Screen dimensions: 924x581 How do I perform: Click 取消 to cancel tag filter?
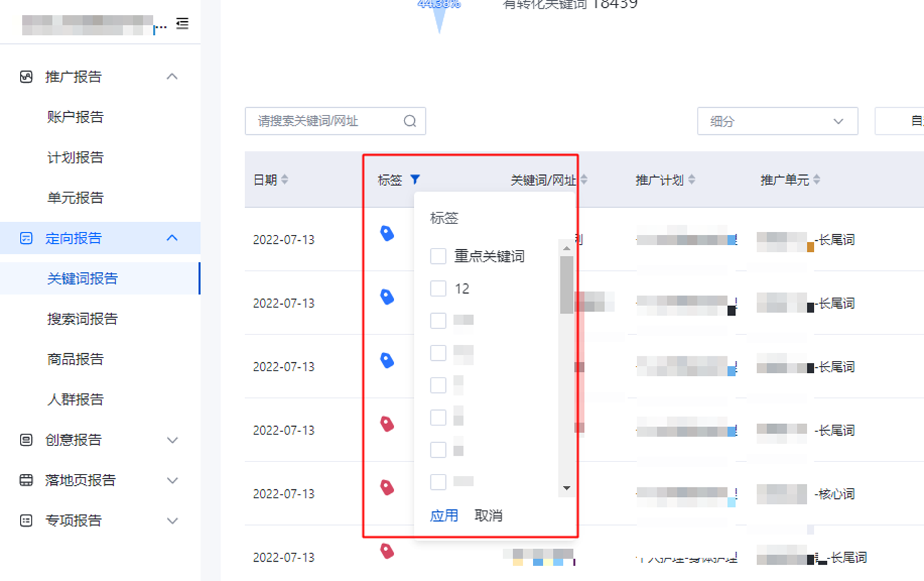click(488, 516)
